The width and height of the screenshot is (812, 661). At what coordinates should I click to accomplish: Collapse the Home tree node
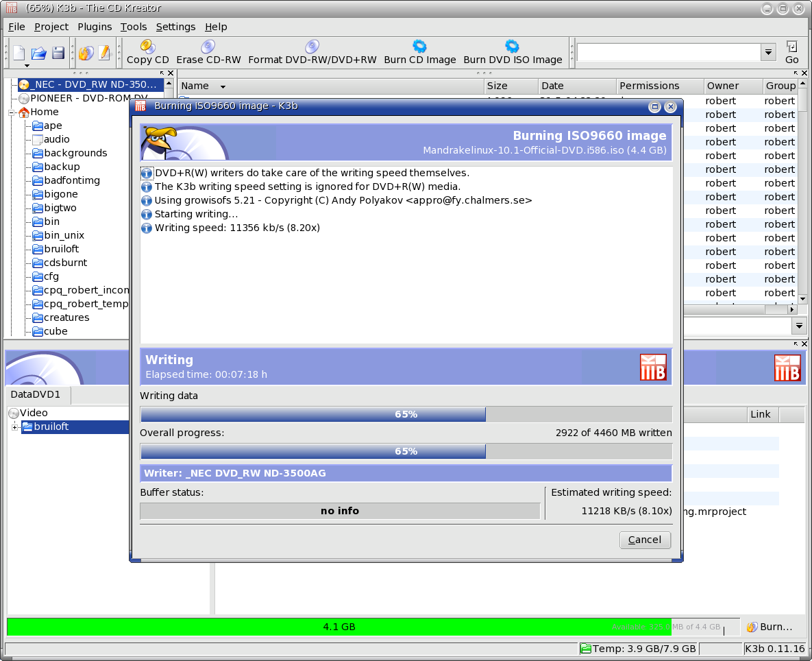click(x=12, y=112)
